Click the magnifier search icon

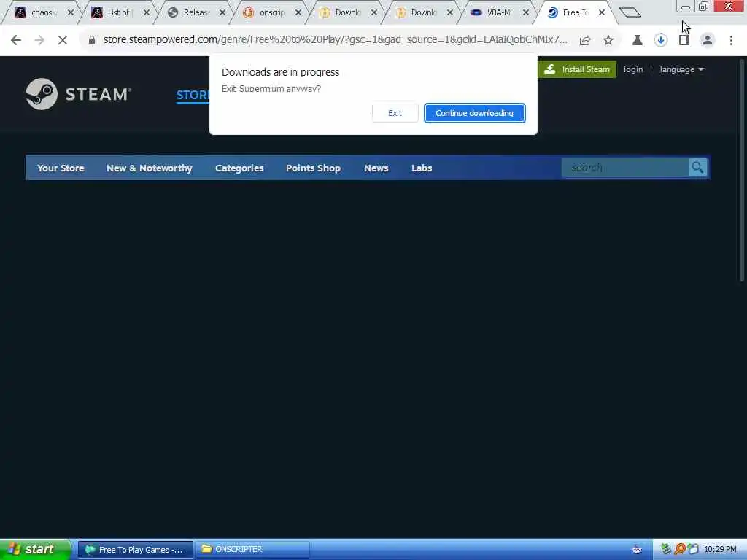point(697,168)
